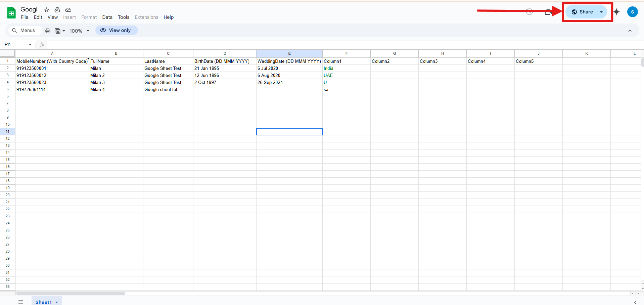Select the LastName header cell
The image size is (644, 305).
(168, 61)
